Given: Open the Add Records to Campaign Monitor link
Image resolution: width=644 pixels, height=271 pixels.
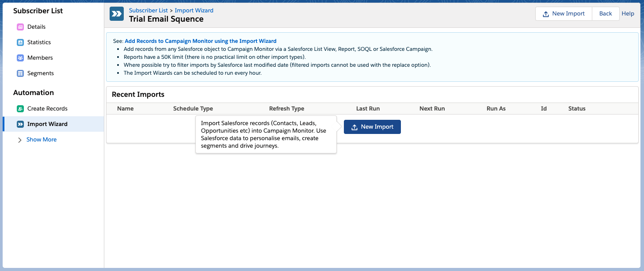Looking at the screenshot, I should pyautogui.click(x=201, y=41).
